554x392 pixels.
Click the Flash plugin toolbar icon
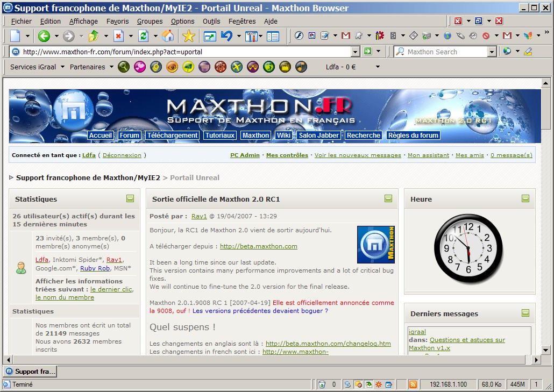pos(299,35)
